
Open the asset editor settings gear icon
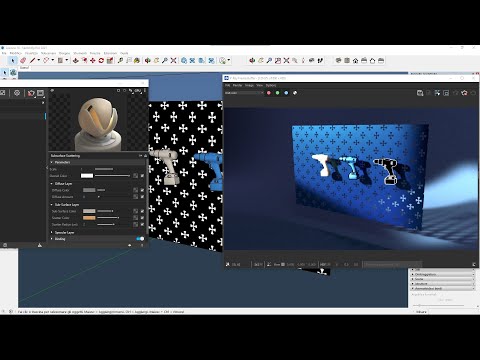point(17,93)
